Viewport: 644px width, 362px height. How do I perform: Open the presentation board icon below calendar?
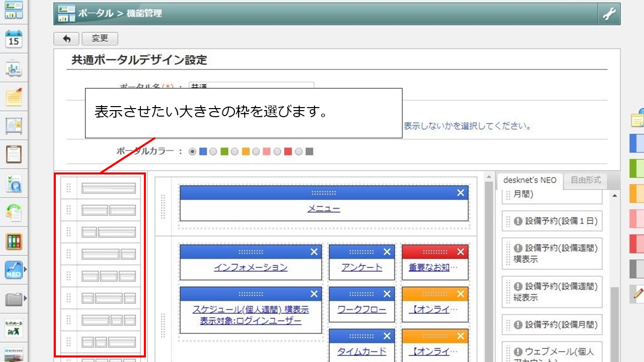[x=14, y=68]
